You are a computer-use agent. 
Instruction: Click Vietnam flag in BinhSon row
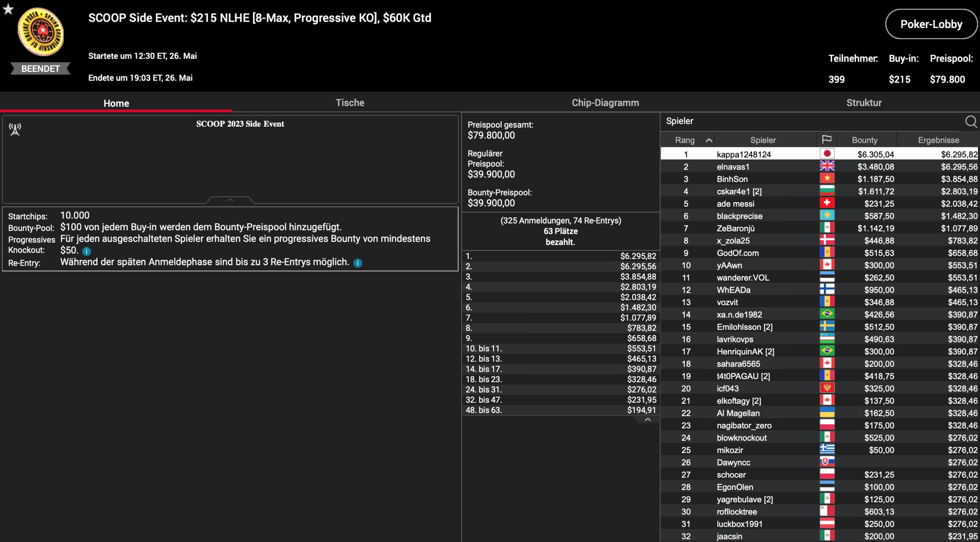(827, 178)
